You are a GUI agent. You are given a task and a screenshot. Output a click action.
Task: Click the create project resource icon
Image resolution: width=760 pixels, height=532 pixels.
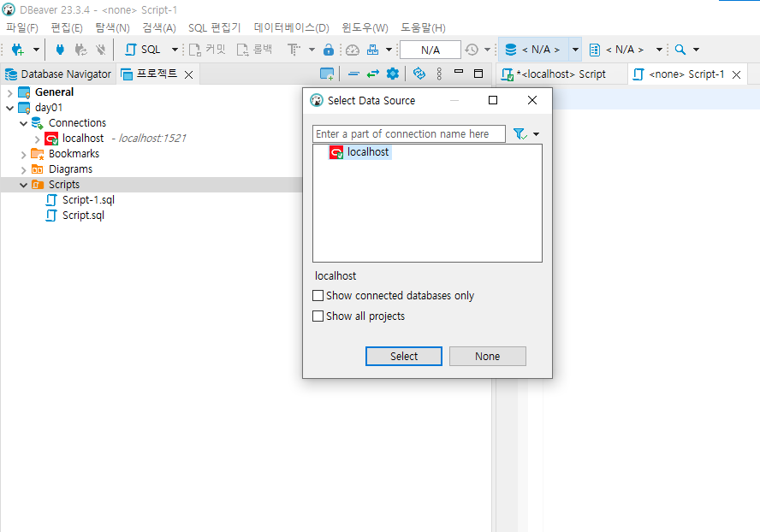coord(327,74)
